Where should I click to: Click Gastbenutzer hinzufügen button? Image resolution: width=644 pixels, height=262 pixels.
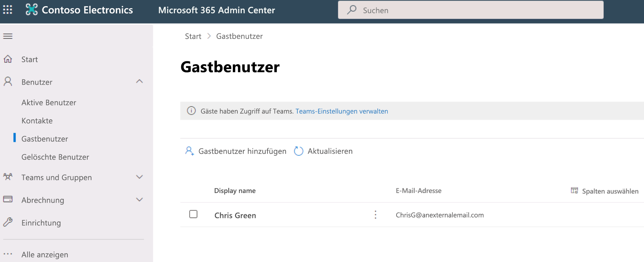(x=236, y=151)
